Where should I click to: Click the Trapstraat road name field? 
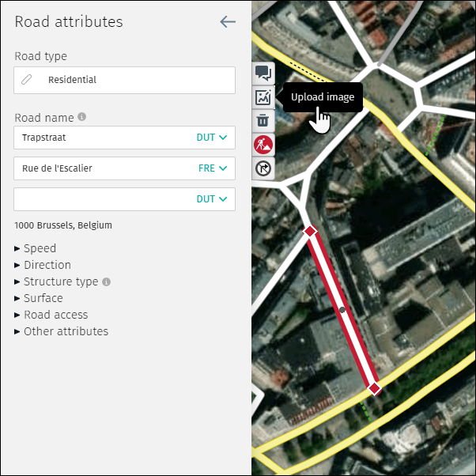(x=124, y=138)
